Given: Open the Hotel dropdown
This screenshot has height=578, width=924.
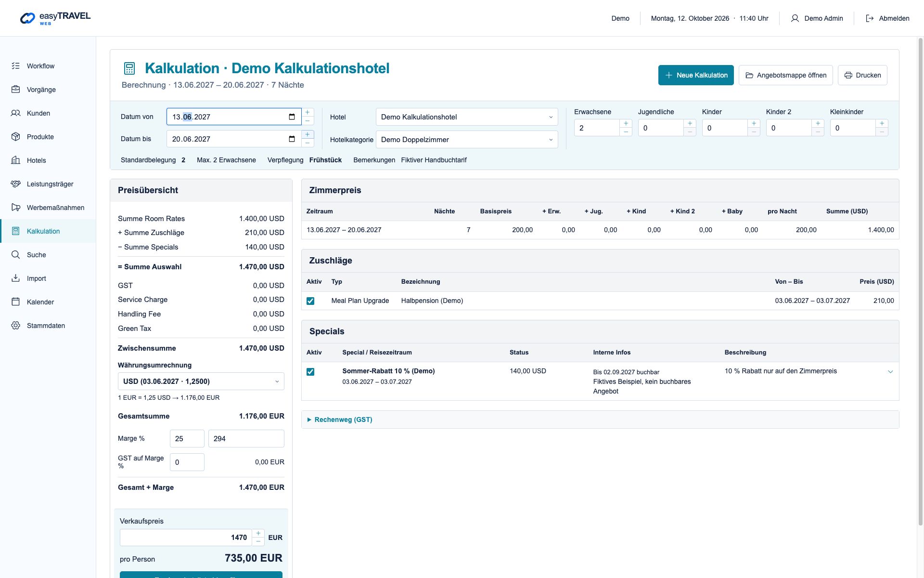Looking at the screenshot, I should 467,117.
